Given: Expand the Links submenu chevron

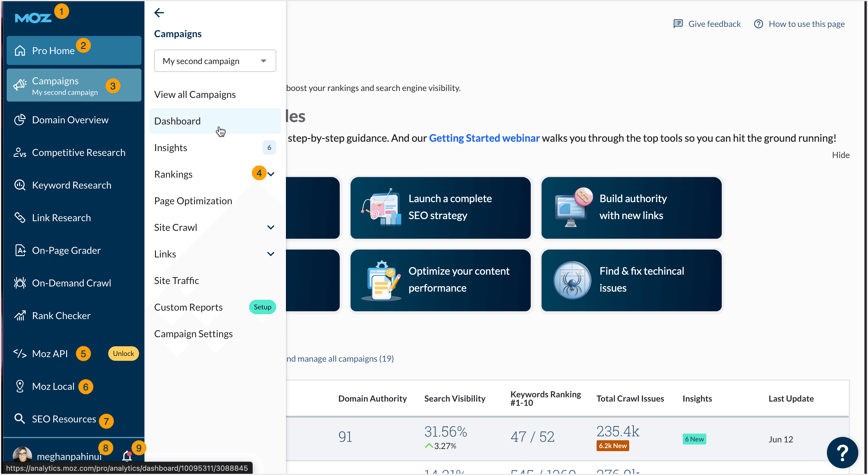Looking at the screenshot, I should tap(270, 254).
